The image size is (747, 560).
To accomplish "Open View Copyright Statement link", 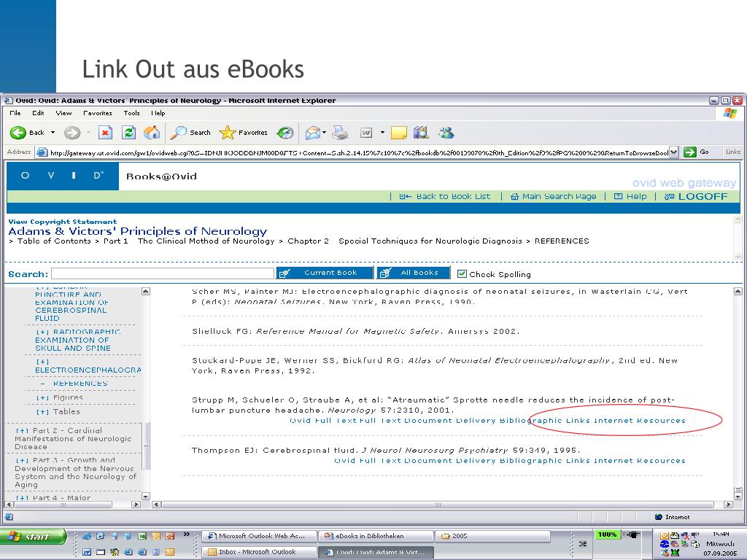I will 63,222.
